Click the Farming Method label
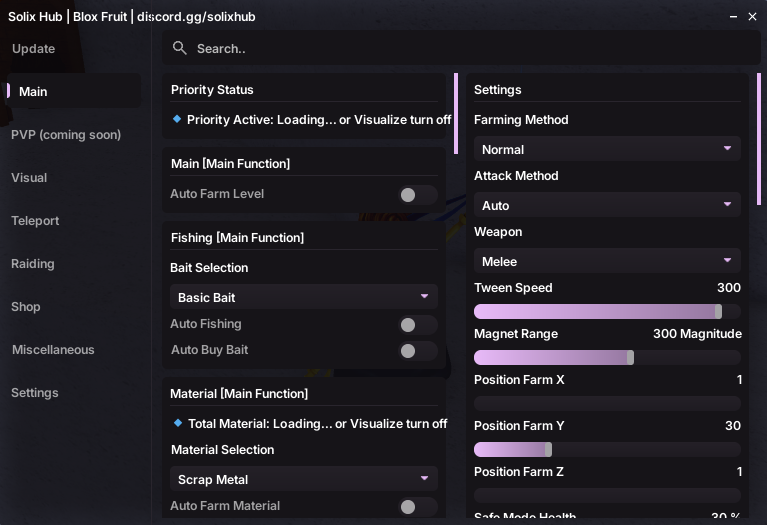Screen dimensions: 767x525 coord(521,119)
